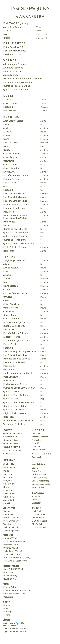The width and height of the screenshot is (60, 644).
Task: Pick the Chryseia red wine
Action: pyautogui.click(x=8, y=297)
